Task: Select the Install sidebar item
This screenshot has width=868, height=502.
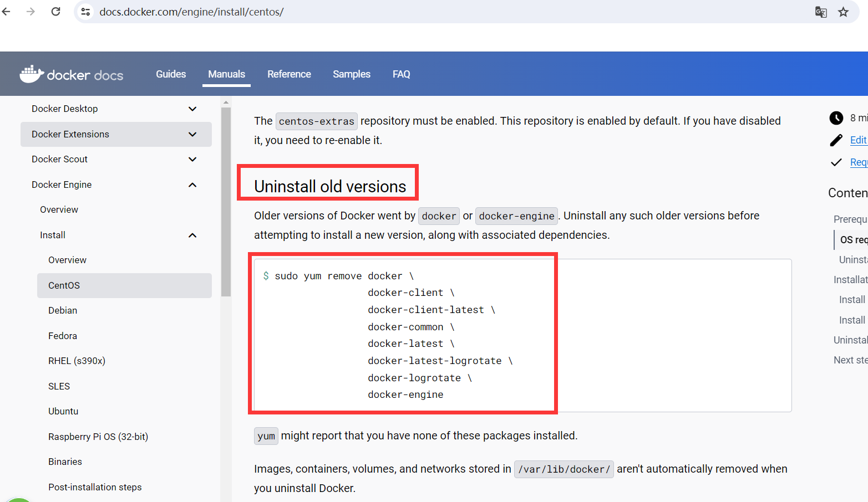Action: pos(53,235)
